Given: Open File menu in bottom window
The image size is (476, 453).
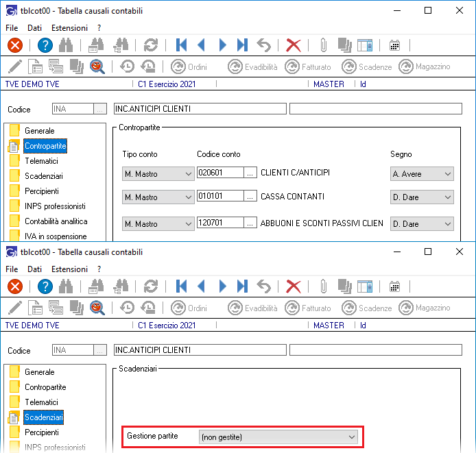Looking at the screenshot, I should click(12, 269).
